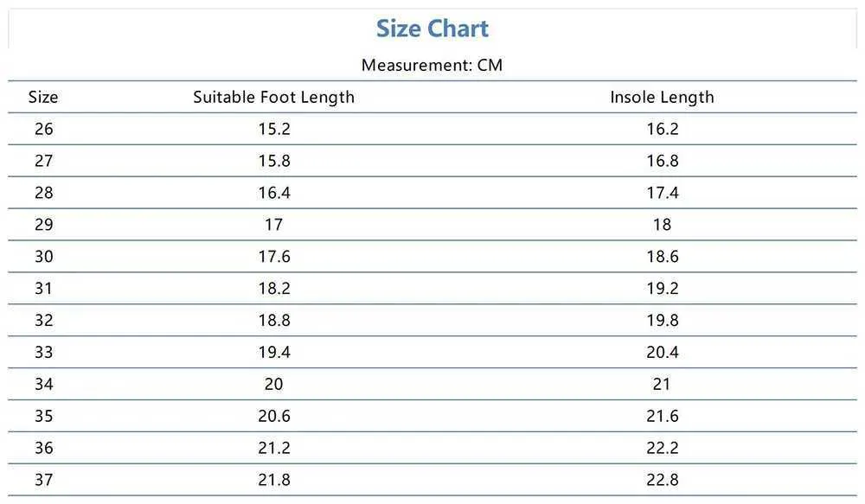Select size 37 row label

43,480
